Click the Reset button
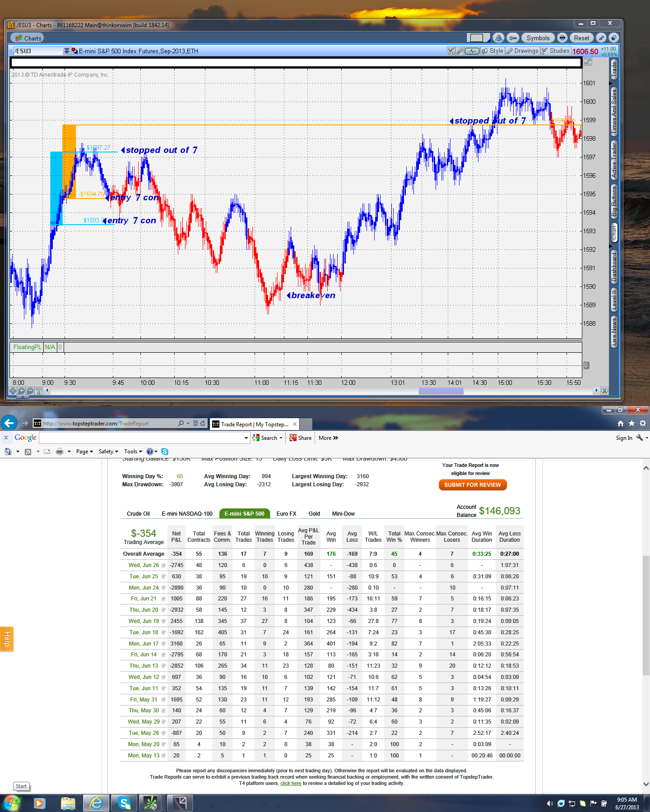 (x=581, y=38)
